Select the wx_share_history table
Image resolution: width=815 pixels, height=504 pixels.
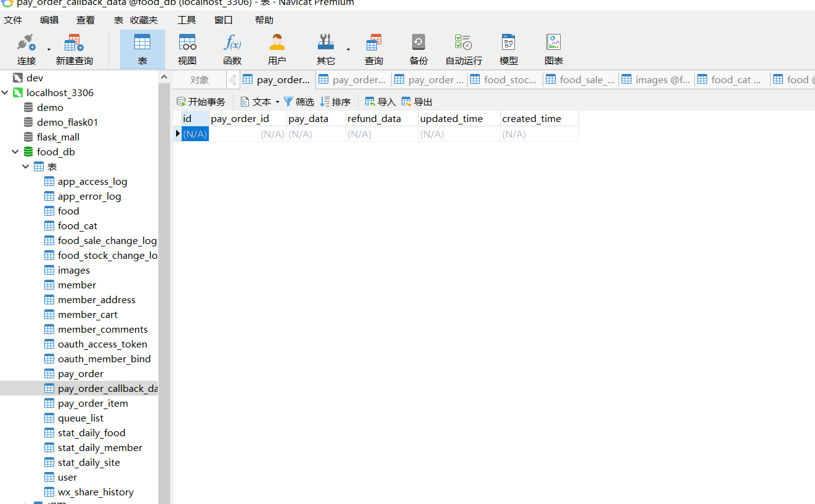pos(95,492)
